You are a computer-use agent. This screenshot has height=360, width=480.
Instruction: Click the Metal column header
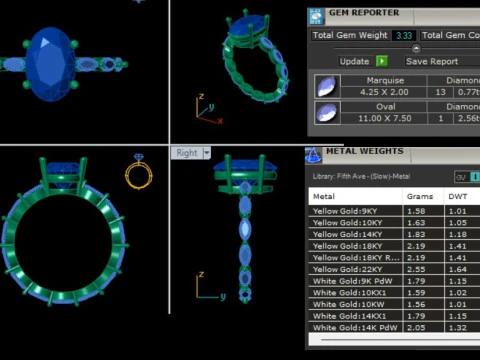click(355, 196)
